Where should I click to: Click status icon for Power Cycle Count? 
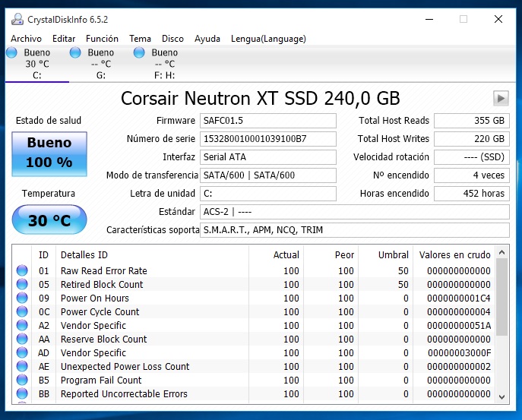(x=22, y=311)
